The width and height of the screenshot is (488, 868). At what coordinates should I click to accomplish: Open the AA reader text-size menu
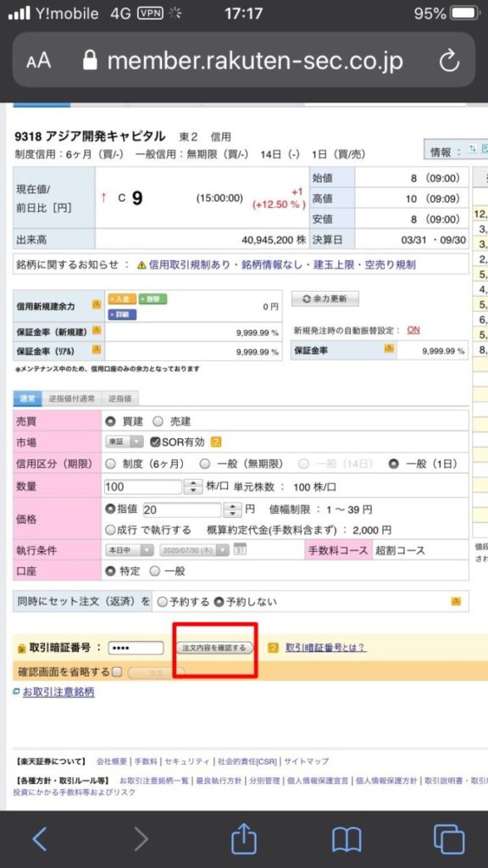click(38, 61)
